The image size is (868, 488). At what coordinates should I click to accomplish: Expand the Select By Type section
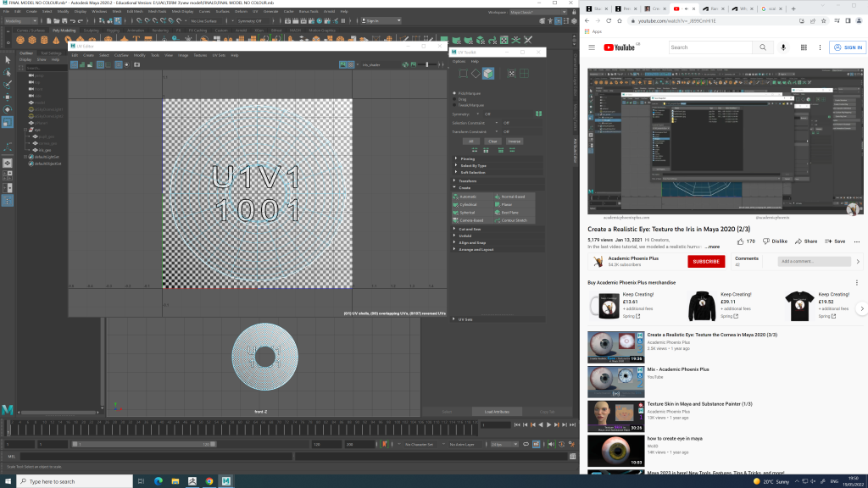pos(497,165)
